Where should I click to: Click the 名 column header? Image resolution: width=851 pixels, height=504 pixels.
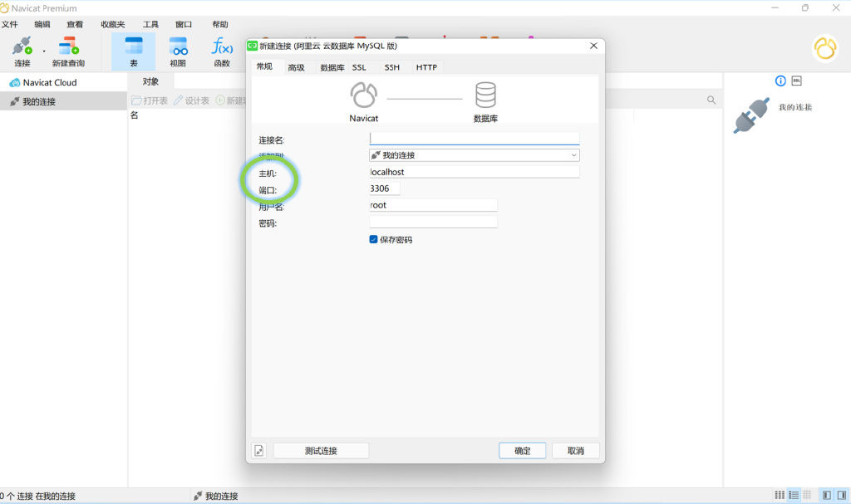pyautogui.click(x=134, y=115)
